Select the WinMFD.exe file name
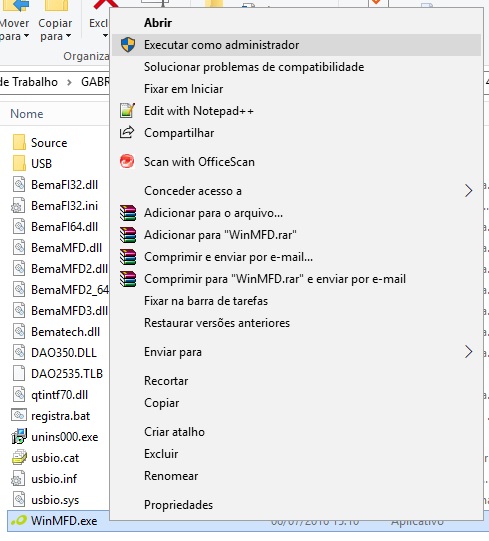The width and height of the screenshot is (489, 541). (x=64, y=521)
